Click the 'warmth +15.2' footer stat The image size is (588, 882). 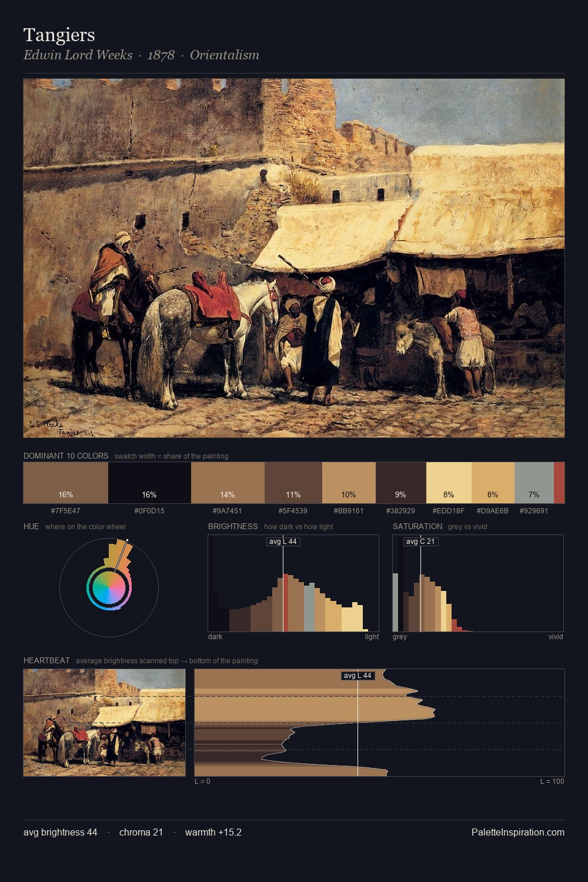pyautogui.click(x=213, y=832)
